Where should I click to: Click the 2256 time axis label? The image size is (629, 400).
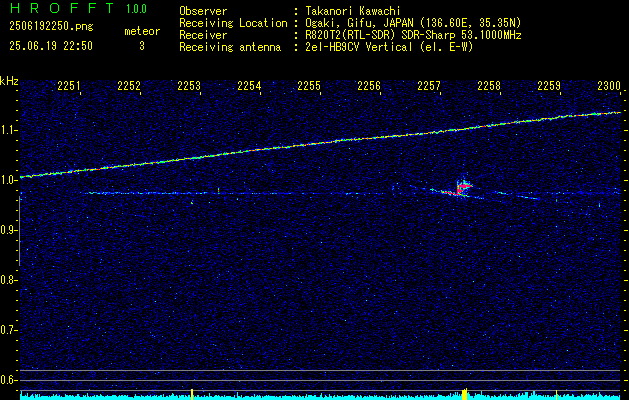pos(369,85)
